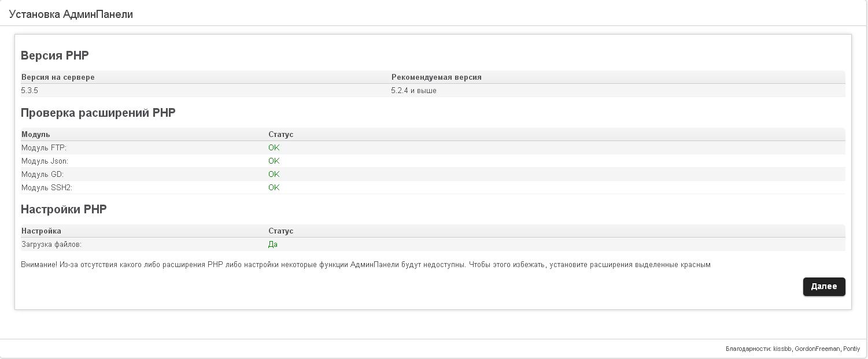
Task: Click the Настройки PHP heading
Action: 64,209
